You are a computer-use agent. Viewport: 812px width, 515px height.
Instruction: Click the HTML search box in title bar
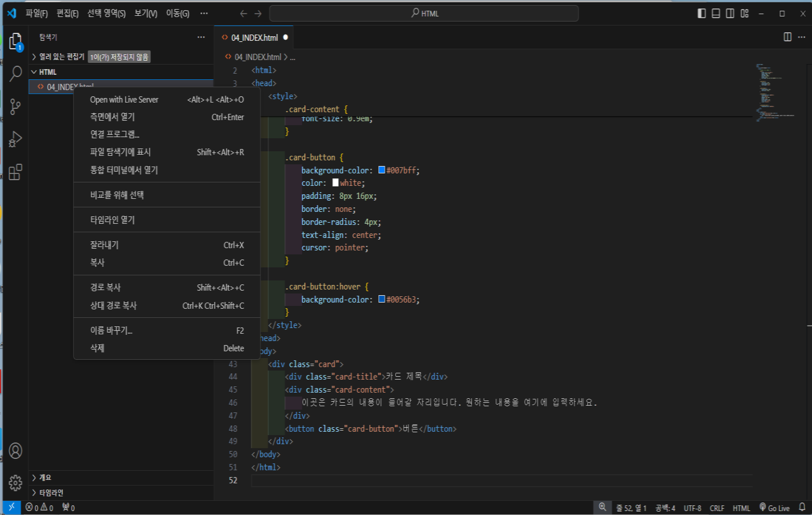pos(424,13)
